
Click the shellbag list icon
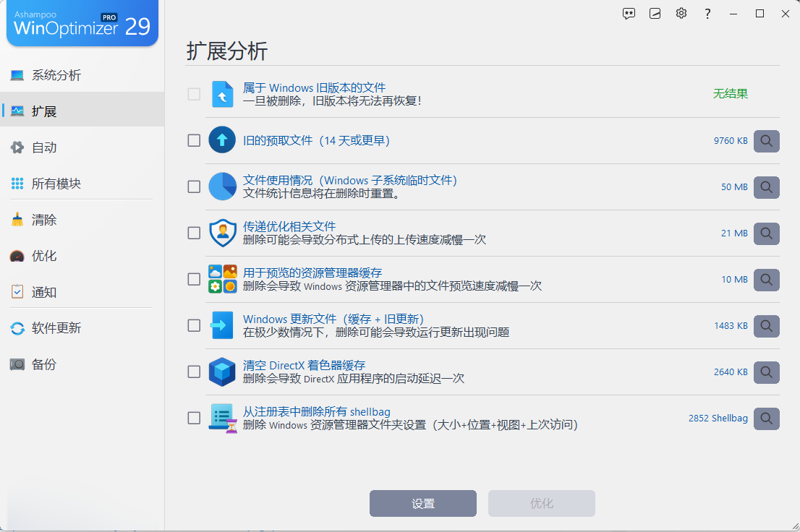coord(223,419)
